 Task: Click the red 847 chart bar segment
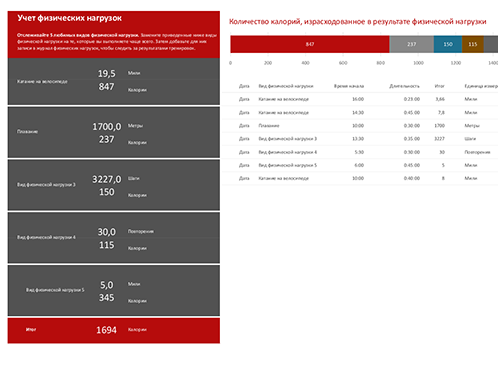click(310, 44)
